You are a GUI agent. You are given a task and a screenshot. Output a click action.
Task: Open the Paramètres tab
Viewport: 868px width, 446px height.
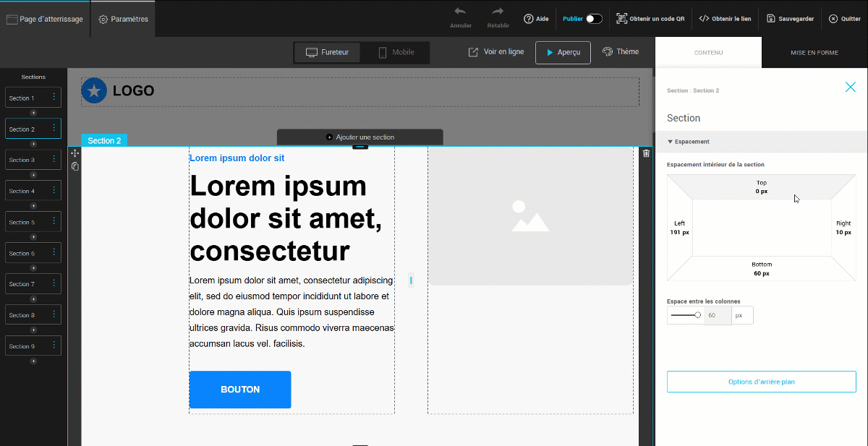point(123,19)
